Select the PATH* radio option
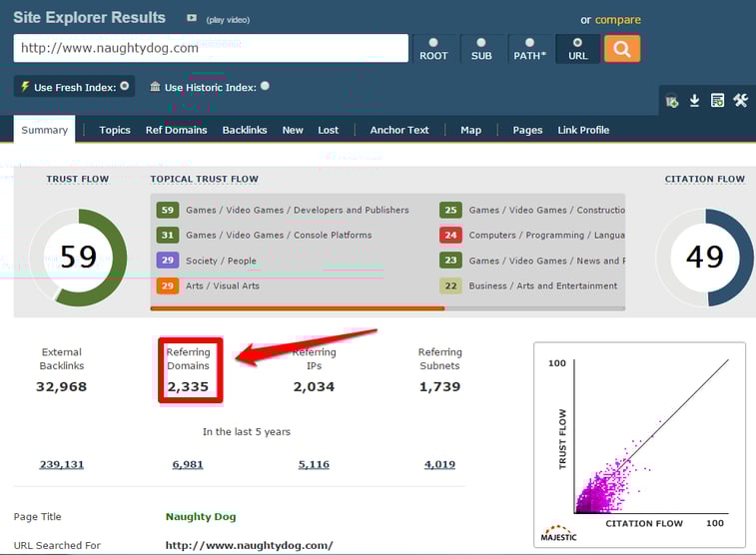The image size is (756, 555). coord(529,42)
